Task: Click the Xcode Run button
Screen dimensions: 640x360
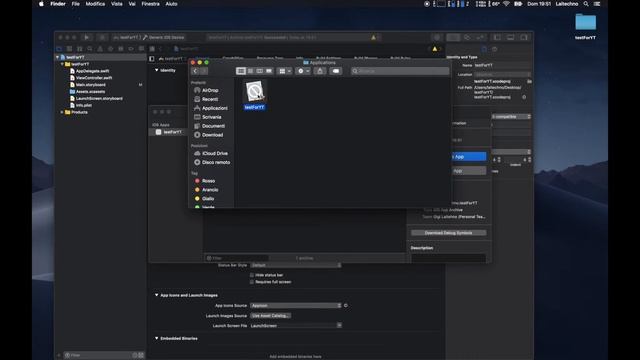Action: click(x=87, y=37)
